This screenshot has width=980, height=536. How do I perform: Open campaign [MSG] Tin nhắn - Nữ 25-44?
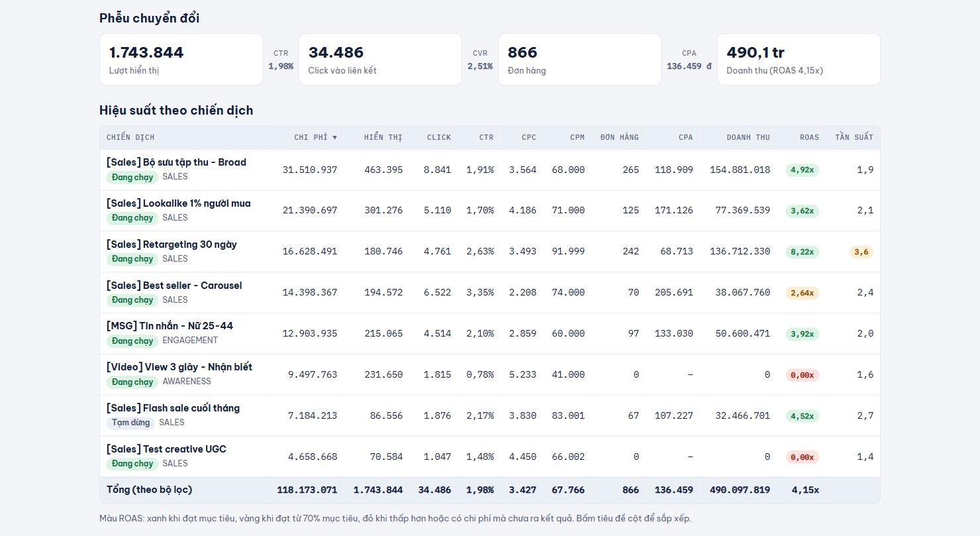[170, 326]
